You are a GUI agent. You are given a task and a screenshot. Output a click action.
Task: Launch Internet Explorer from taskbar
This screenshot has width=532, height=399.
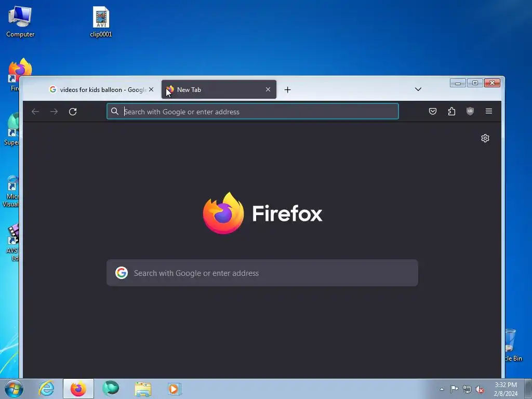click(46, 389)
